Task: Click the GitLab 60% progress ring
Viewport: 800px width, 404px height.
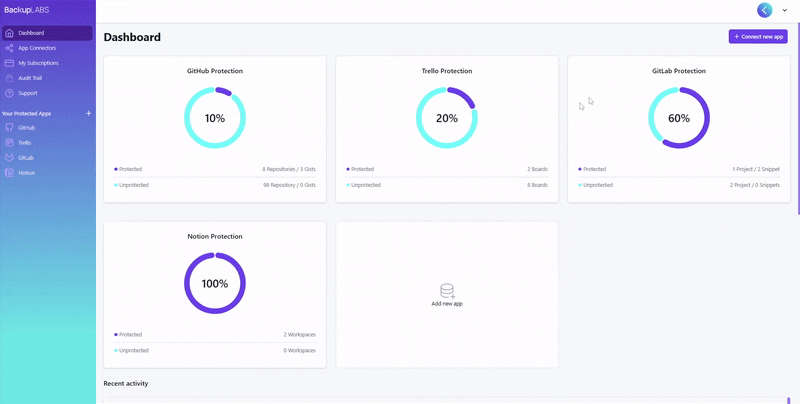Action: click(679, 118)
